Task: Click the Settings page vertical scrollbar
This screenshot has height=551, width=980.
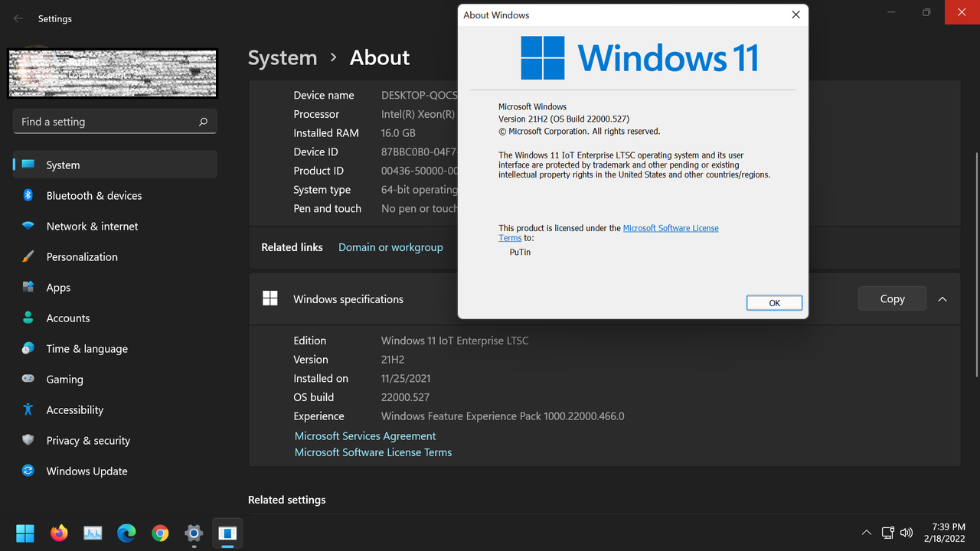Action: [x=976, y=264]
